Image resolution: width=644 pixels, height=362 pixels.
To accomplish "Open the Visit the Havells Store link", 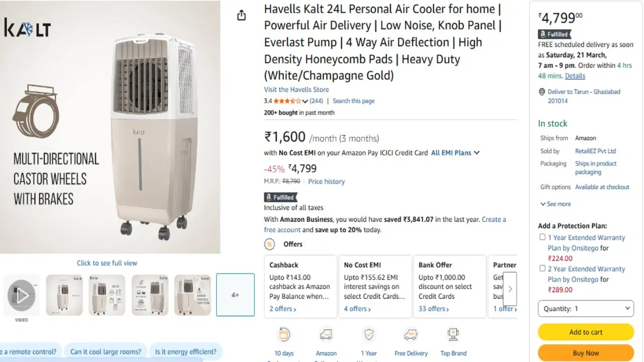I will pos(296,89).
